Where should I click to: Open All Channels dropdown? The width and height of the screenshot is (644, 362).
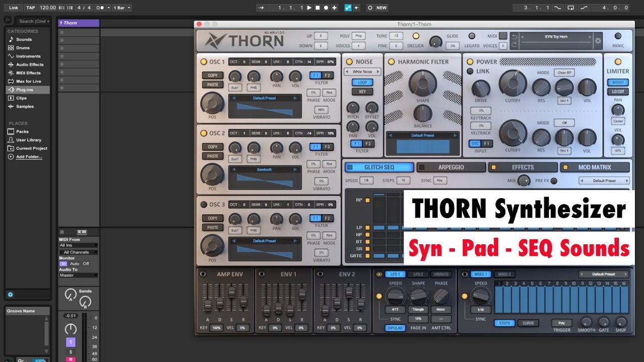[78, 252]
